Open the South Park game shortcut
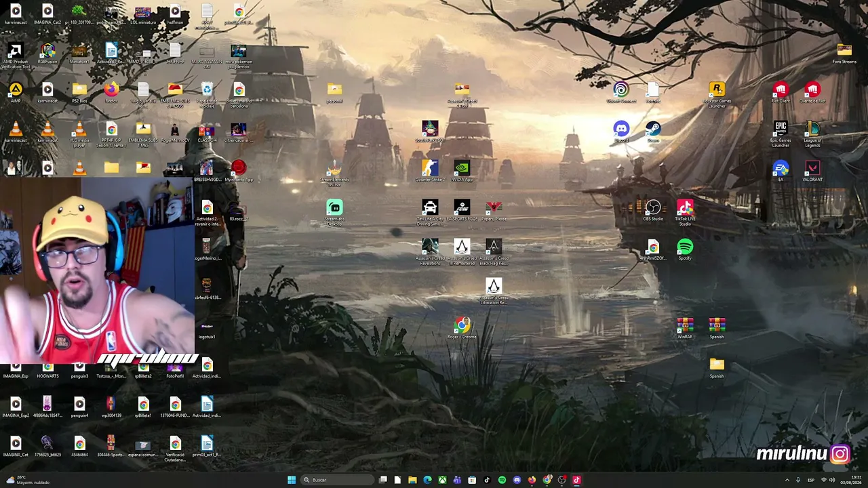This screenshot has height=488, width=868. point(430,132)
